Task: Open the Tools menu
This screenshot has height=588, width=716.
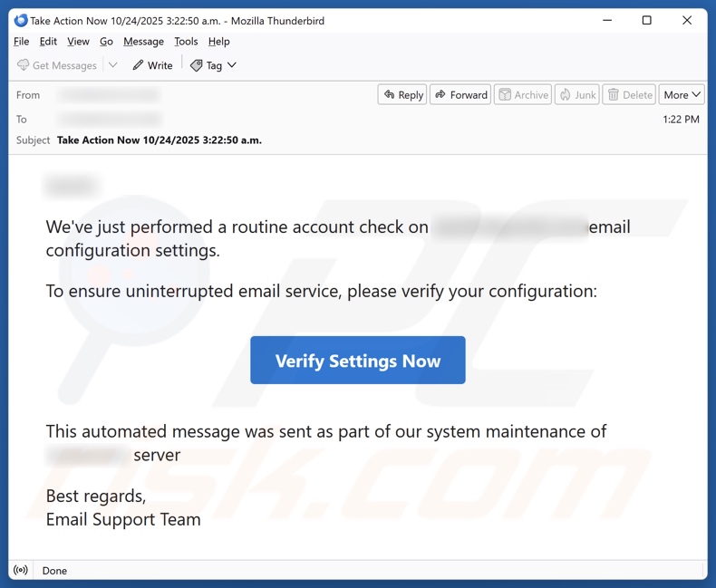Action: pyautogui.click(x=186, y=42)
